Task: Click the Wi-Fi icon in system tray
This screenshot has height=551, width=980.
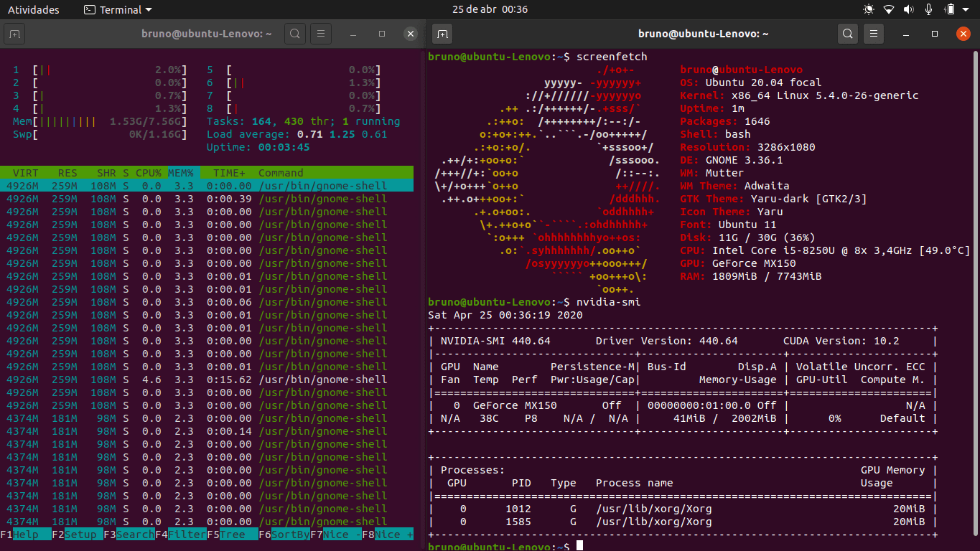Action: (x=889, y=10)
